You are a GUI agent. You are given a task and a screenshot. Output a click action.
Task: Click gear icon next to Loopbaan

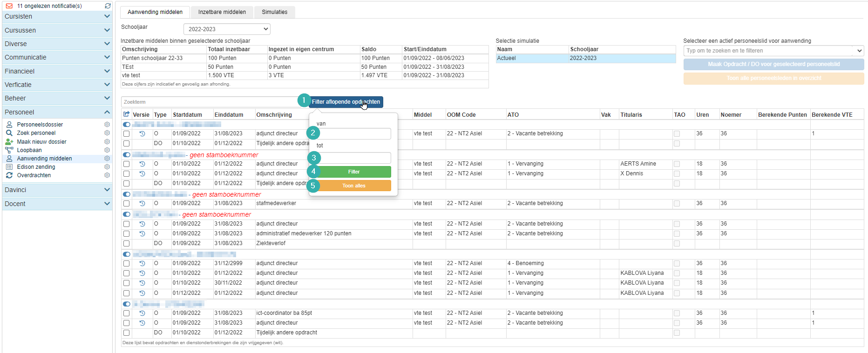(x=107, y=150)
